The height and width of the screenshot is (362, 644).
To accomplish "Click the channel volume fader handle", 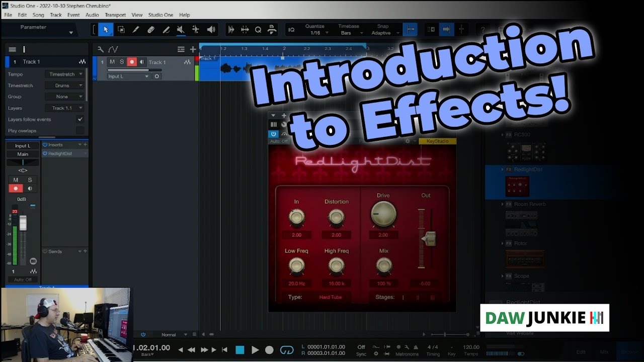I will [x=23, y=223].
